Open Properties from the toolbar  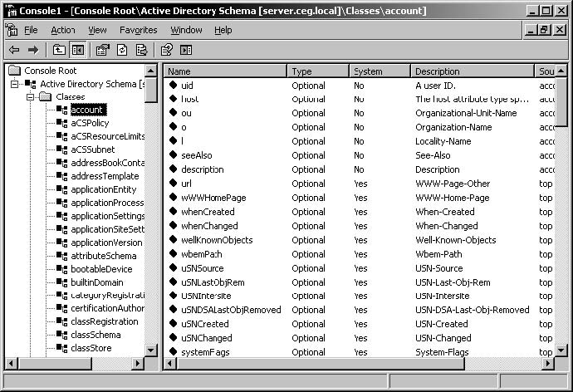pos(103,50)
